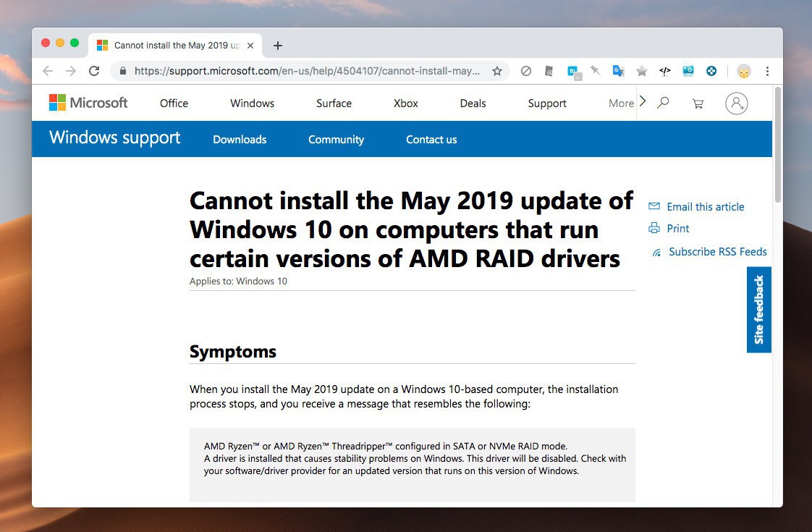Open the Contact us link

(431, 140)
